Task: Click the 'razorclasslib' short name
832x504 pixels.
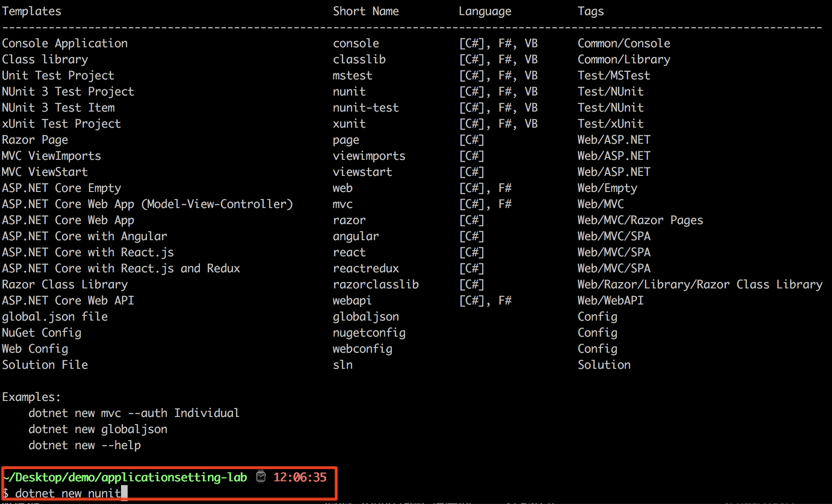Action: pyautogui.click(x=375, y=285)
